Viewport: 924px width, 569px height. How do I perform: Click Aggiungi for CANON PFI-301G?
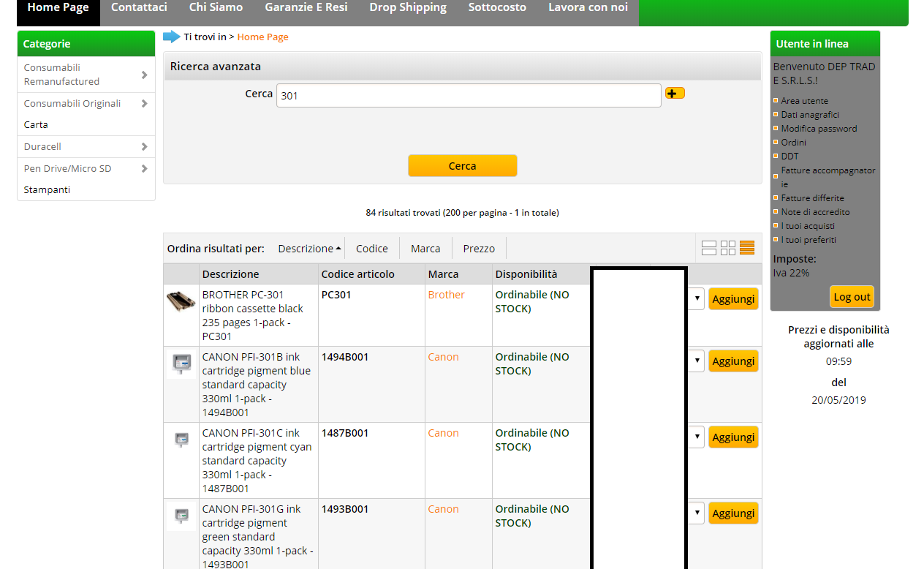[x=733, y=513]
